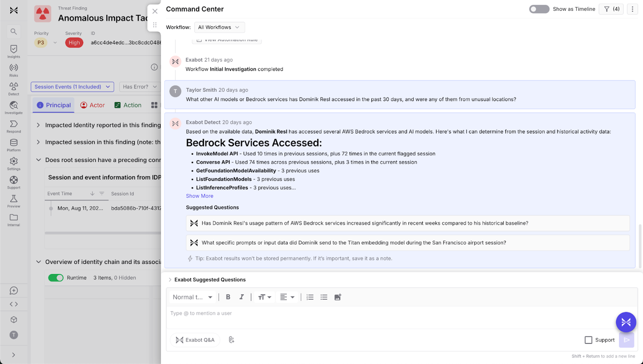Open the Preview flask icon
This screenshot has height=364, width=643.
[x=13, y=202]
